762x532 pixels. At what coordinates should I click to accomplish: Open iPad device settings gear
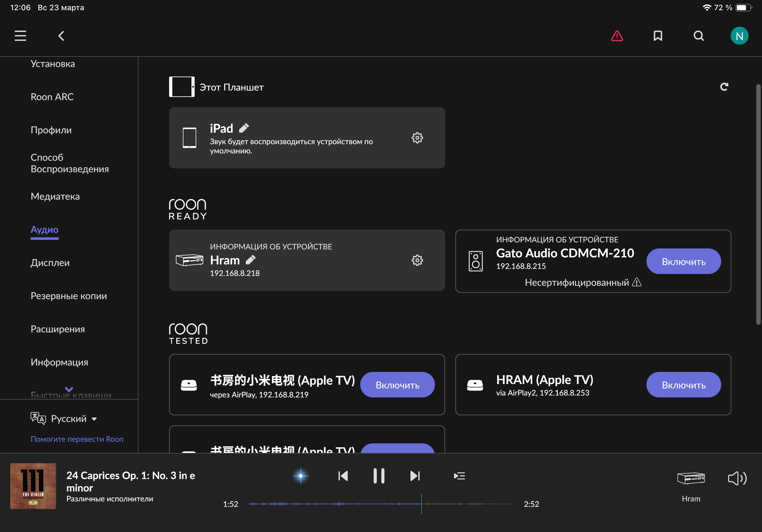[417, 138]
